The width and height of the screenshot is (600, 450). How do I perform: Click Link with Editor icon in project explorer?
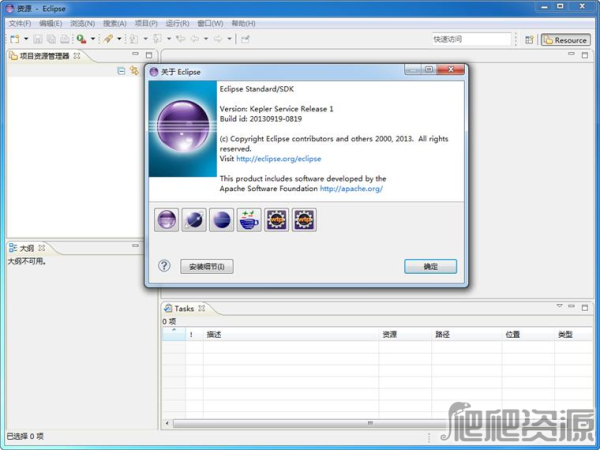[134, 71]
